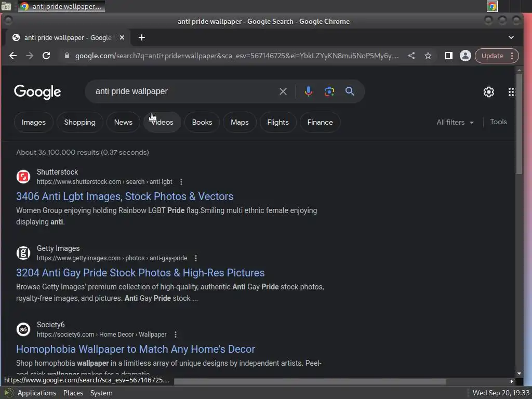Click the vertical scrollbar thumb
Viewport: 532px width, 399px height.
click(x=519, y=124)
